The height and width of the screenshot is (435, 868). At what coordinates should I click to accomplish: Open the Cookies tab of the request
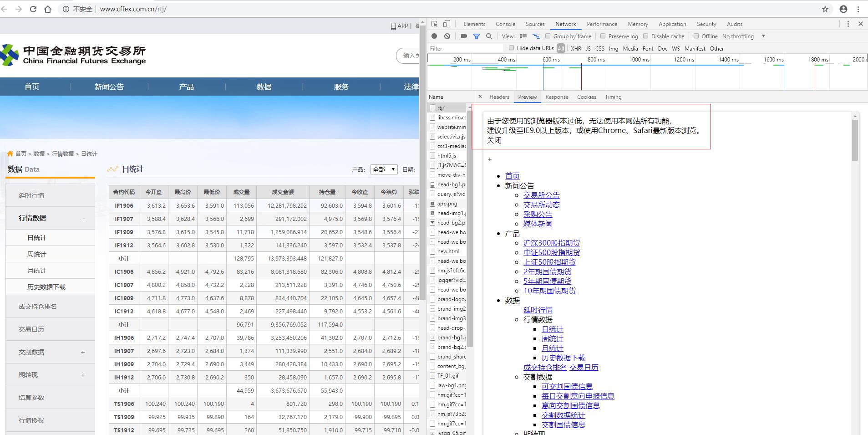[587, 97]
